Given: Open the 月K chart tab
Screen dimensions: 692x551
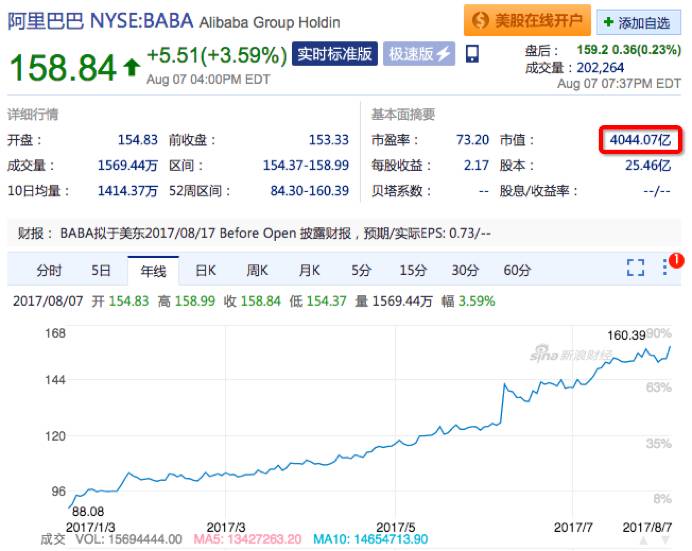Looking at the screenshot, I should (309, 270).
